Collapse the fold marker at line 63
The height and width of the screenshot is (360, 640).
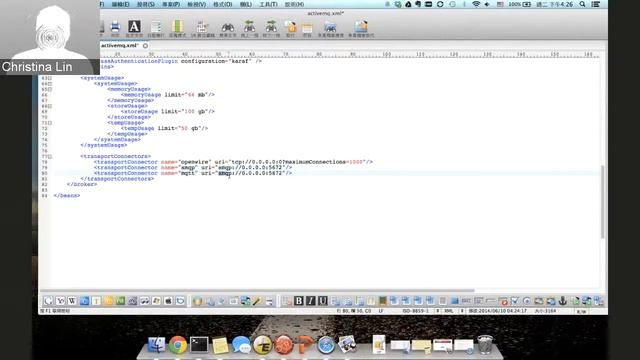(x=50, y=78)
